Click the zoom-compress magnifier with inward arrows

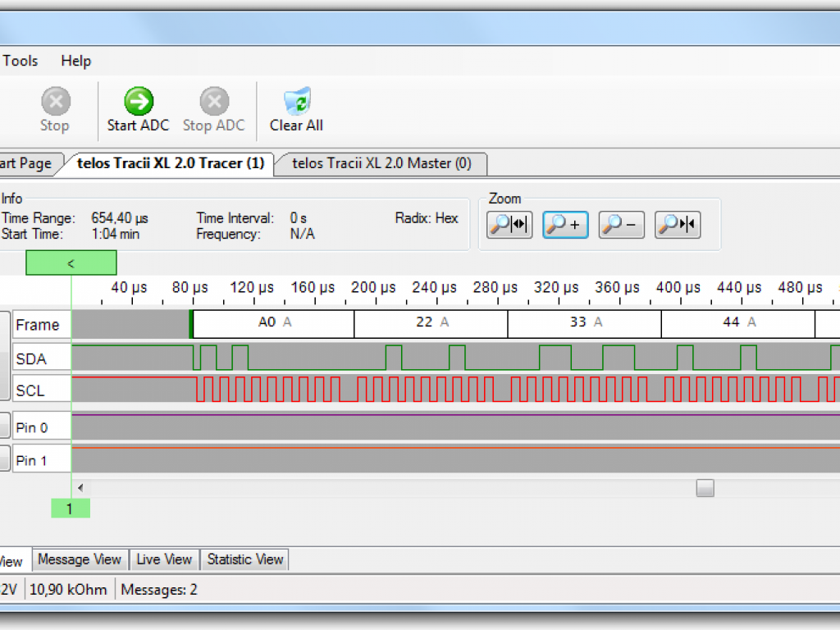[677, 224]
